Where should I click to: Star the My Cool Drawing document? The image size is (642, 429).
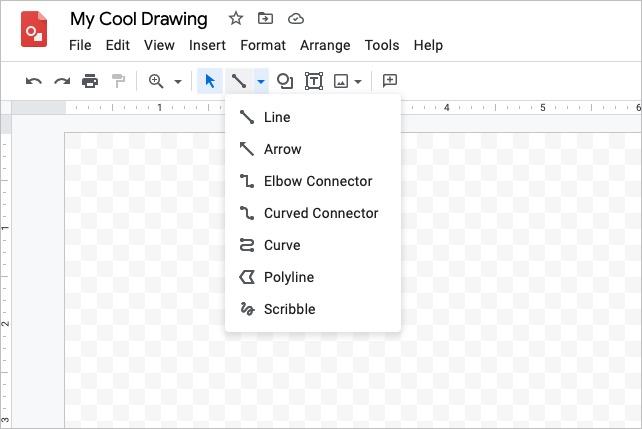tap(236, 18)
